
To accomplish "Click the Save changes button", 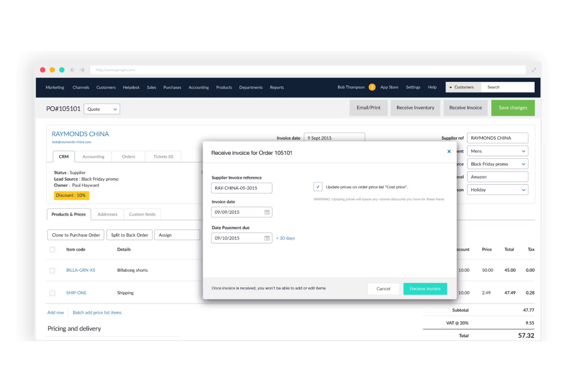I will point(513,108).
